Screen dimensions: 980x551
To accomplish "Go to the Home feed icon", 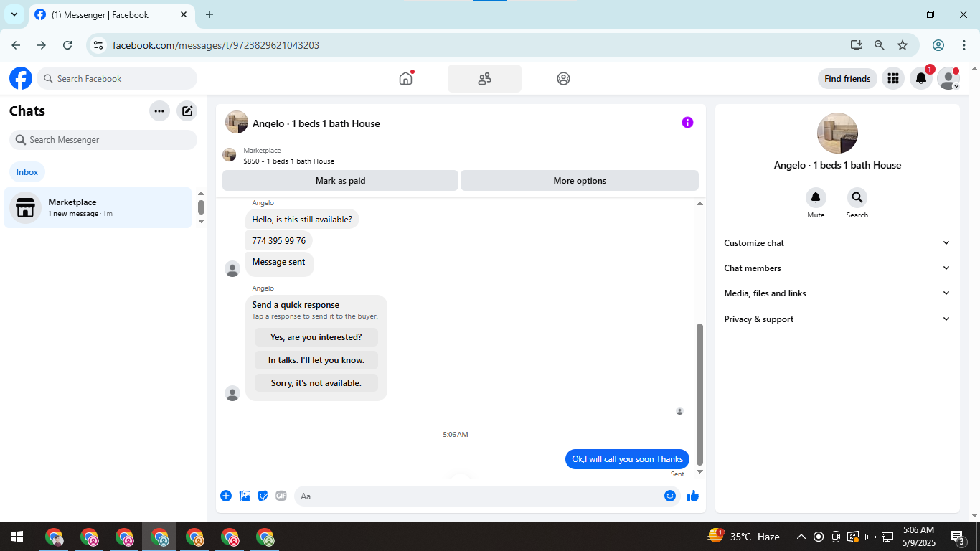I will click(406, 78).
